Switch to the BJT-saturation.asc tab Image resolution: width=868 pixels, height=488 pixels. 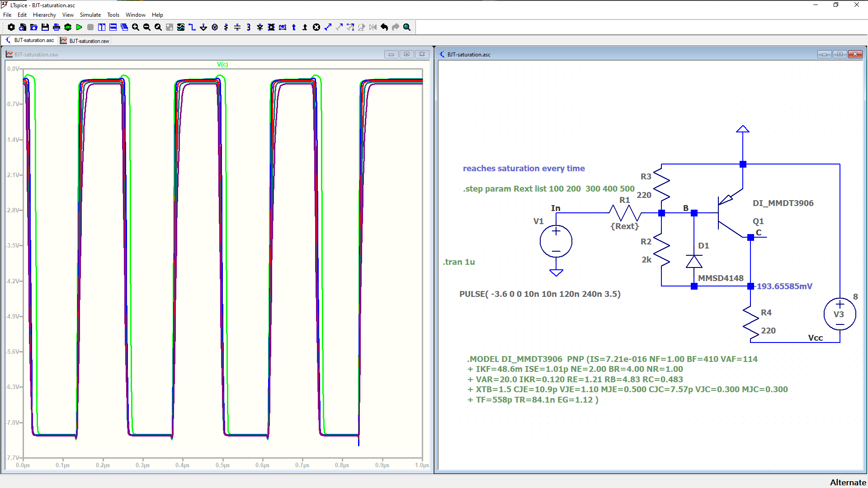pos(30,40)
